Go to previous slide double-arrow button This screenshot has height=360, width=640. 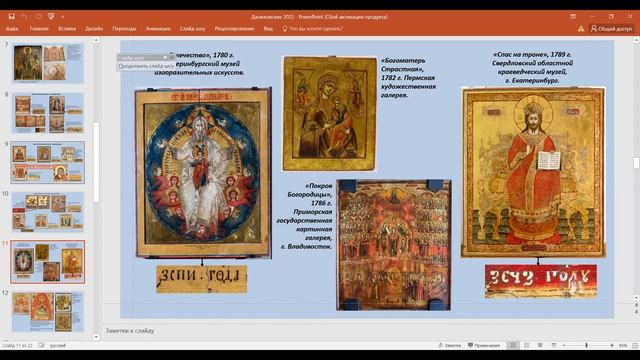point(636,305)
